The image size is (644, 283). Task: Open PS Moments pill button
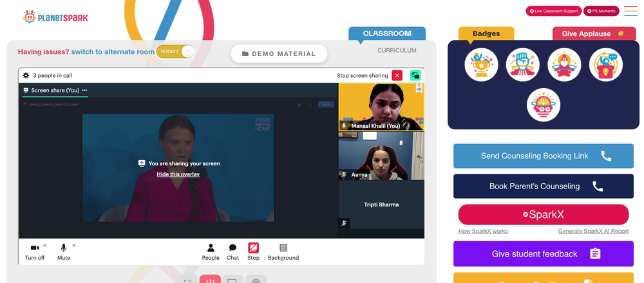[x=601, y=11]
